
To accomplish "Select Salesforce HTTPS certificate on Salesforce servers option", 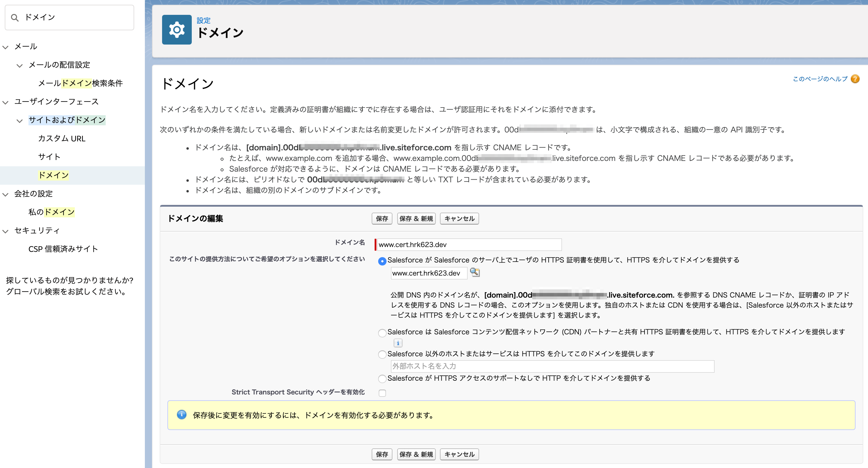I will (382, 261).
